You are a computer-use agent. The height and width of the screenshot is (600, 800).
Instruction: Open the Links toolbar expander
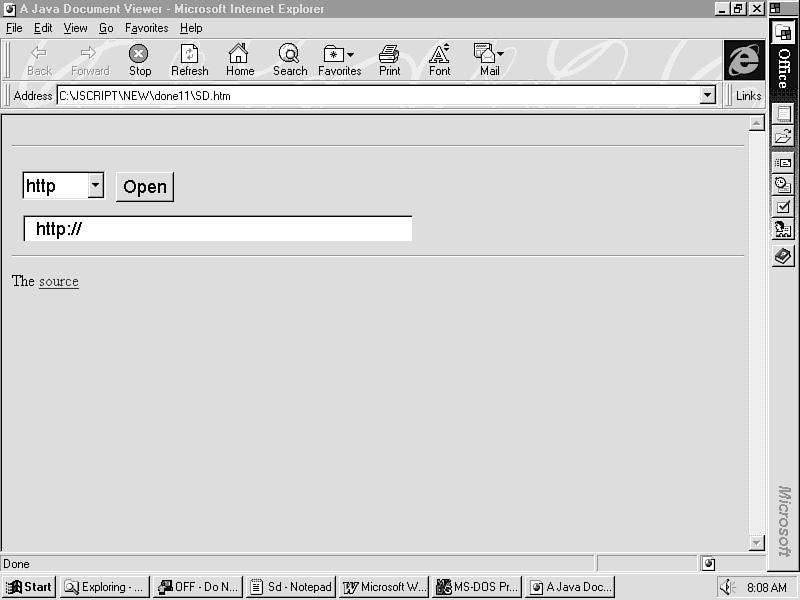(748, 96)
